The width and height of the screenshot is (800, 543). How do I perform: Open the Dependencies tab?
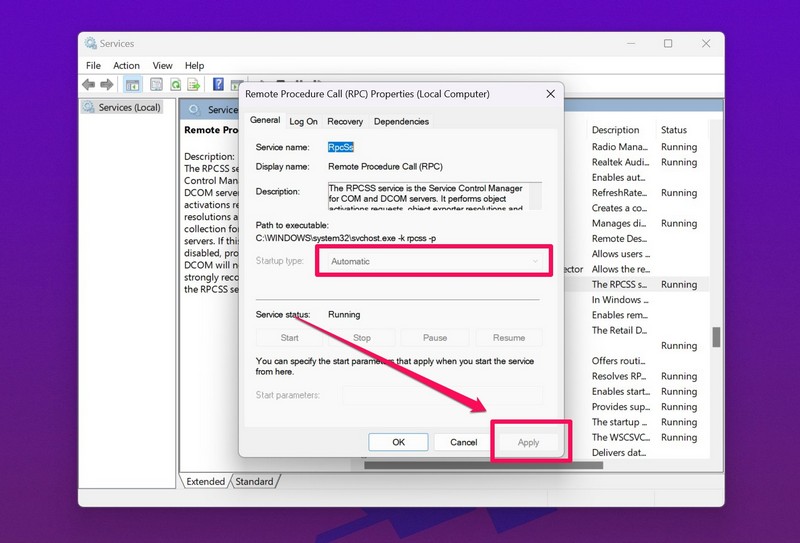pos(401,121)
